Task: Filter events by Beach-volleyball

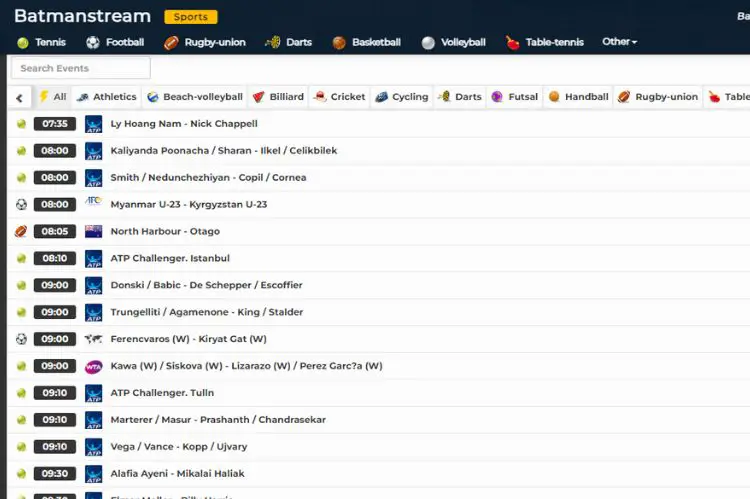Action: pyautogui.click(x=195, y=97)
